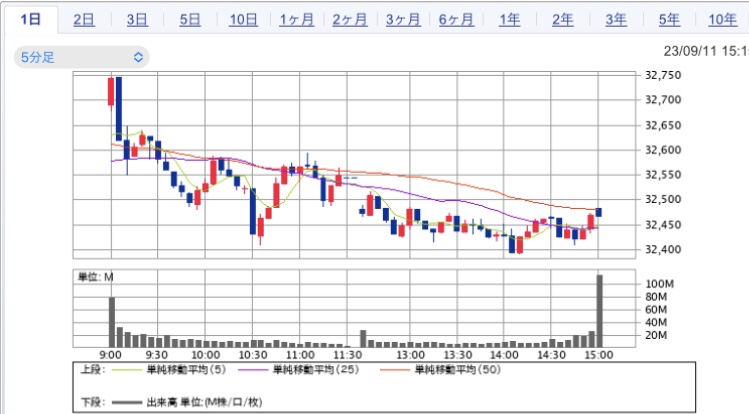Viewport: 749px width, 414px height.
Task: Click the up-down chevron in the interval selector
Action: [138, 57]
